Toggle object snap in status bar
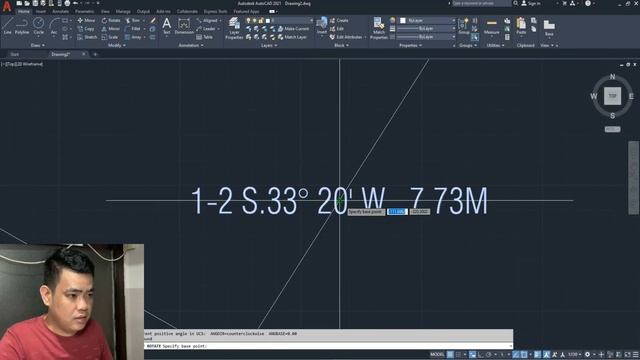 [x=524, y=354]
